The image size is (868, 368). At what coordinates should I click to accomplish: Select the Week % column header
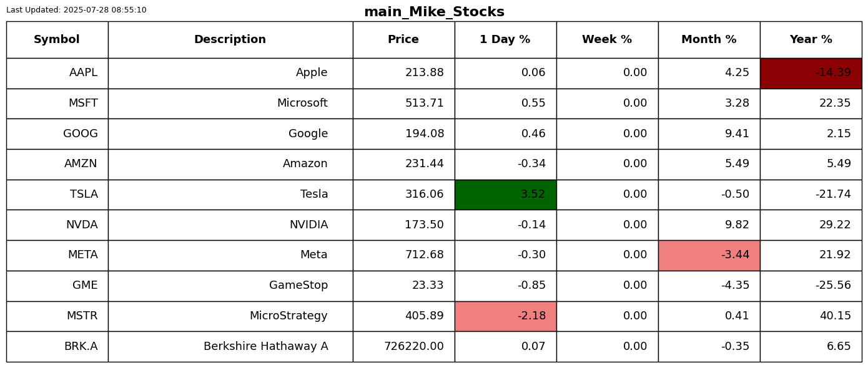(x=607, y=40)
